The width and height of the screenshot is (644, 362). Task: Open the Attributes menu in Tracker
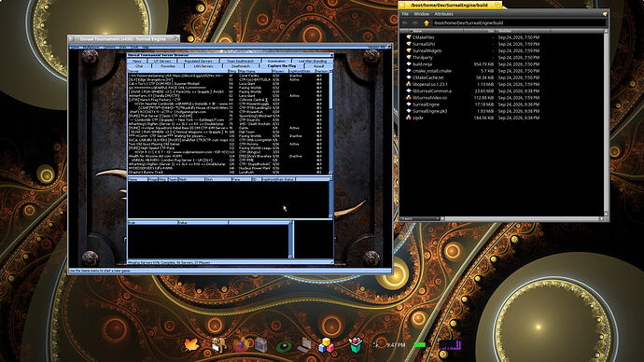tap(443, 14)
